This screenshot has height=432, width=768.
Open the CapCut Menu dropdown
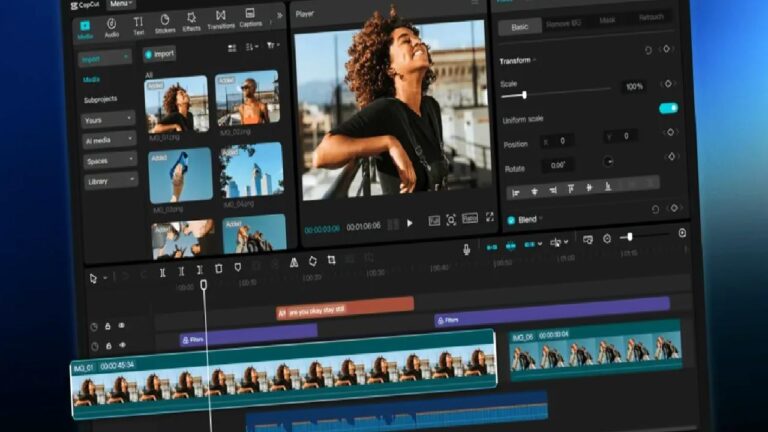click(x=121, y=4)
